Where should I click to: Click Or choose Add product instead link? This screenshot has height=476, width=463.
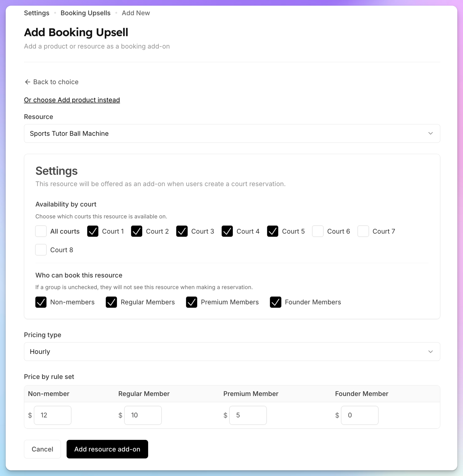(72, 100)
